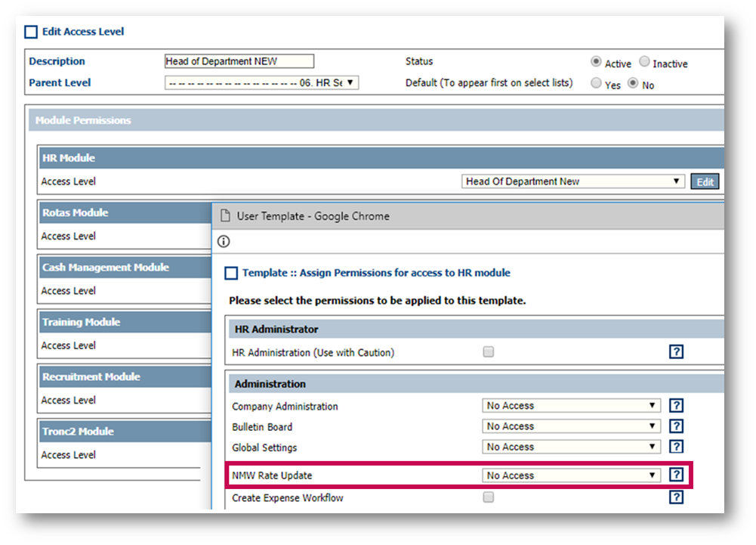756x545 pixels.
Task: Open Company Administration access dropdown
Action: pos(571,406)
